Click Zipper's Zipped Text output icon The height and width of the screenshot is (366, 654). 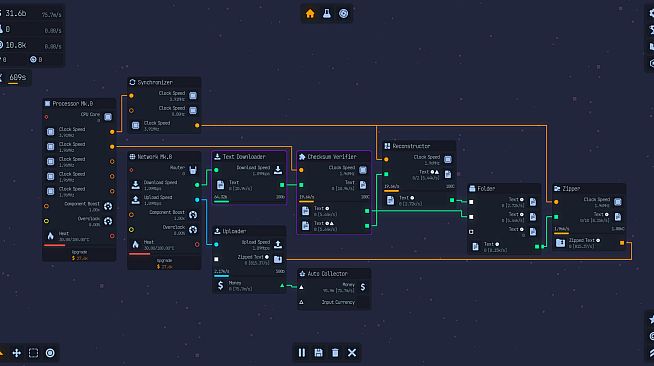560,243
